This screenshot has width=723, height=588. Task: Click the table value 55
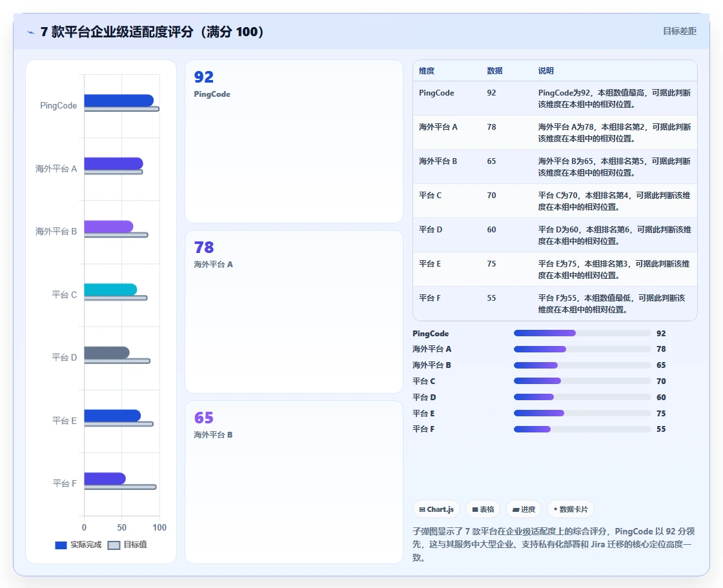pyautogui.click(x=491, y=298)
